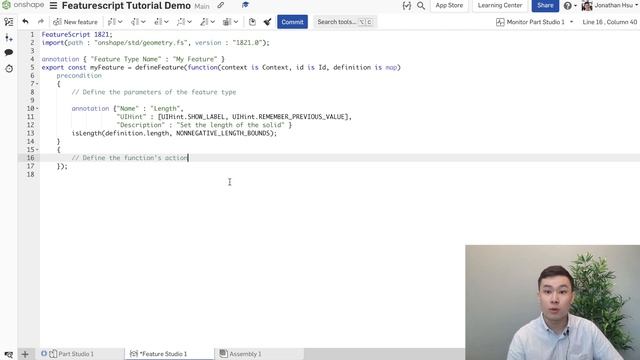This screenshot has height=360, width=640.
Task: Open the tab manager icon bottom-left
Action: pyautogui.click(x=9, y=354)
